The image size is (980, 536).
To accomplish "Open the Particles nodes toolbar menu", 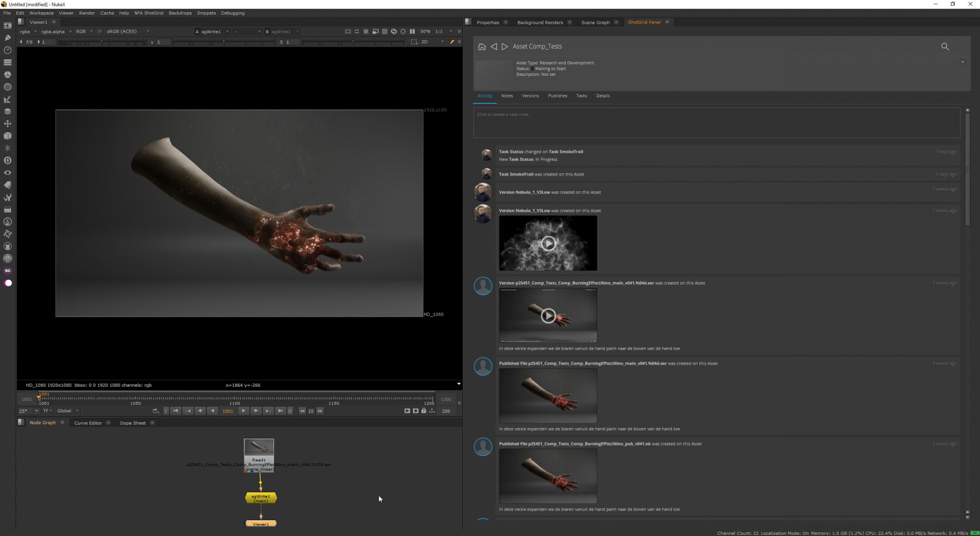I will [x=8, y=148].
